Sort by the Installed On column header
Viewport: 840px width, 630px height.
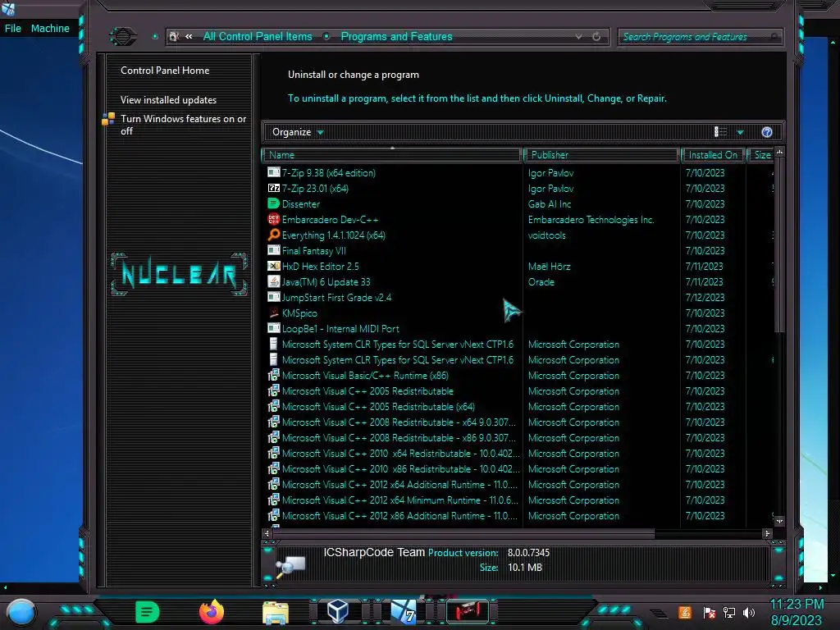(x=713, y=155)
